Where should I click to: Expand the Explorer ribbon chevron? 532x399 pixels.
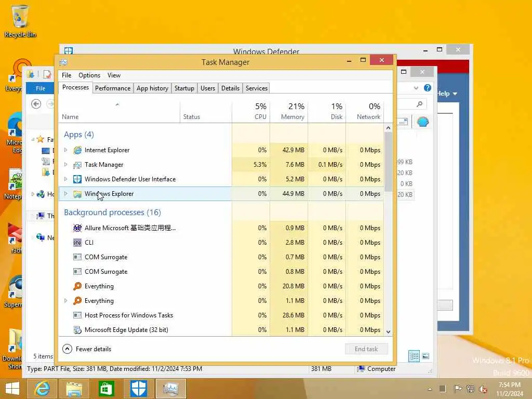point(416,88)
